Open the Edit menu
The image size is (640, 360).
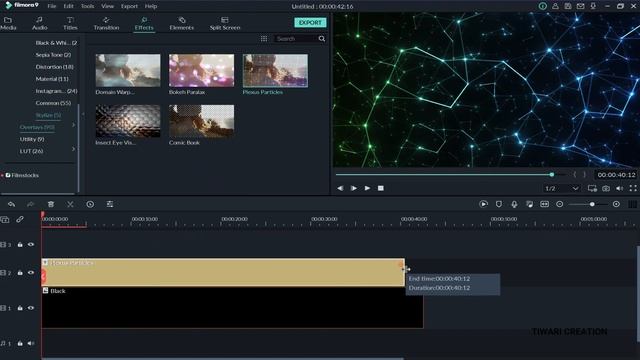coord(69,6)
